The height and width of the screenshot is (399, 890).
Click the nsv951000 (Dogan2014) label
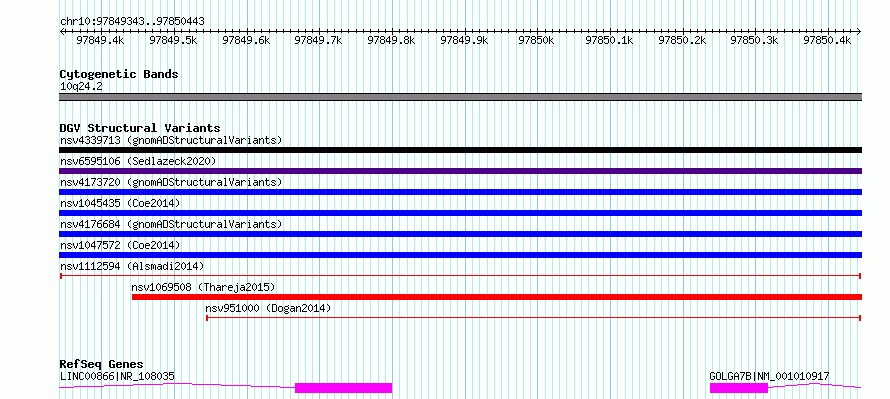pos(268,308)
